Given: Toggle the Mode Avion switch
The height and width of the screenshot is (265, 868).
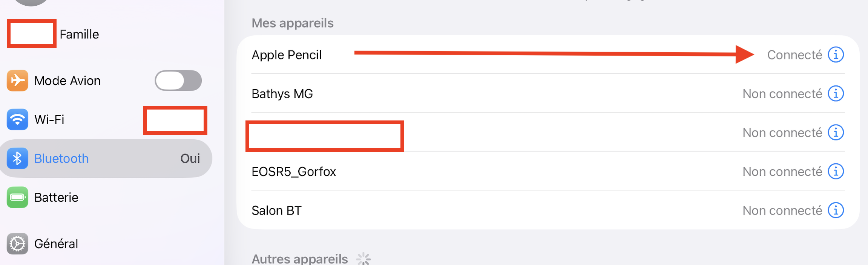Looking at the screenshot, I should tap(178, 81).
